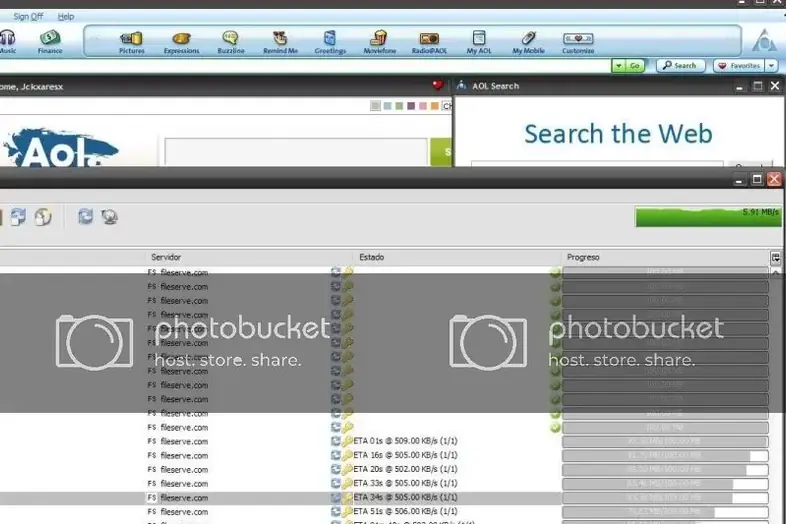The width and height of the screenshot is (786, 524).
Task: Click key icon in the ETA 33s row
Action: 347,483
